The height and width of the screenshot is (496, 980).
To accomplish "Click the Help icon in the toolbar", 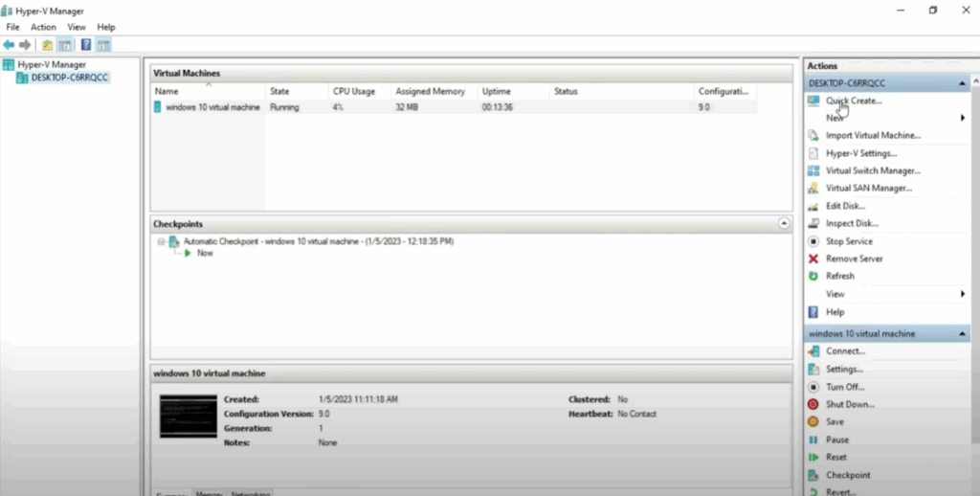I will click(x=86, y=45).
